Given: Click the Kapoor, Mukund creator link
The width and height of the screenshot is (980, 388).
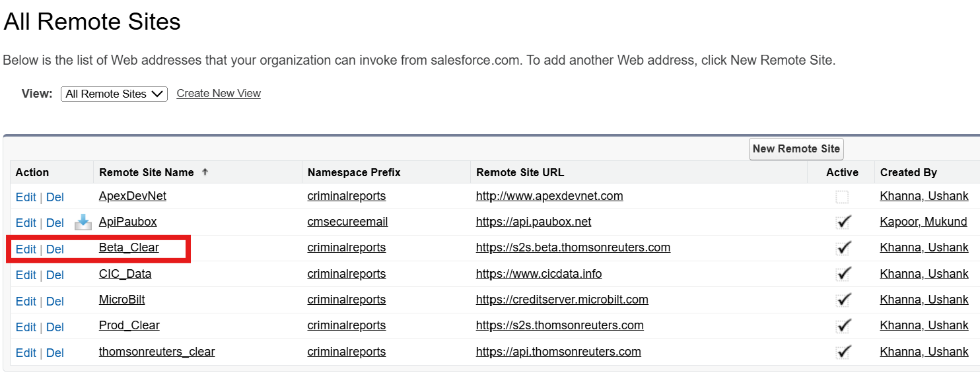Looking at the screenshot, I should (x=923, y=222).
